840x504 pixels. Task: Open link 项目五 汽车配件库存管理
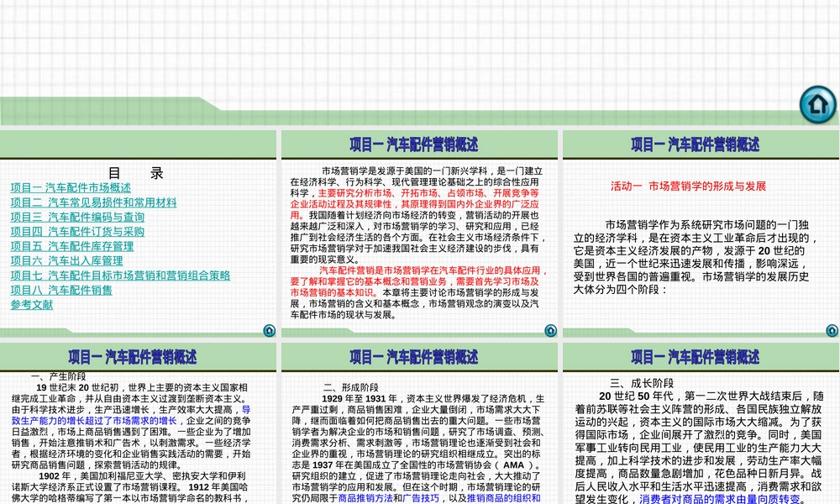tap(71, 246)
